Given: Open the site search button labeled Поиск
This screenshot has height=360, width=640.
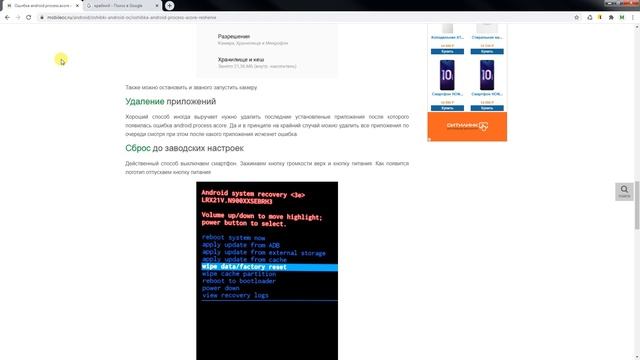Looking at the screenshot, I should [624, 191].
